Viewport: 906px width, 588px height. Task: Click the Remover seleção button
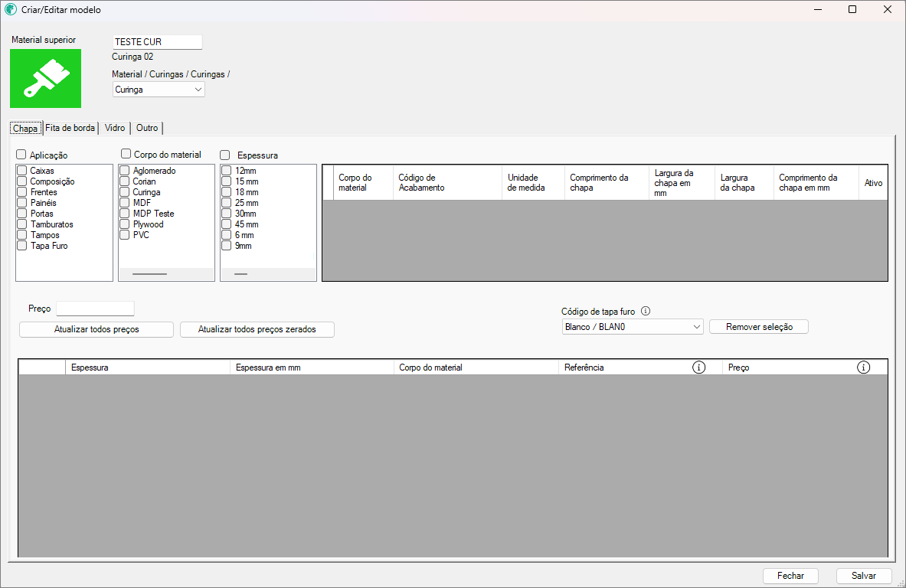[x=758, y=327]
